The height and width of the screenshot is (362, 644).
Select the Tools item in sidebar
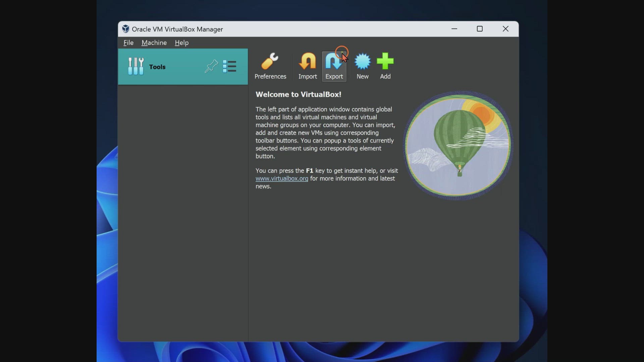[x=183, y=67]
